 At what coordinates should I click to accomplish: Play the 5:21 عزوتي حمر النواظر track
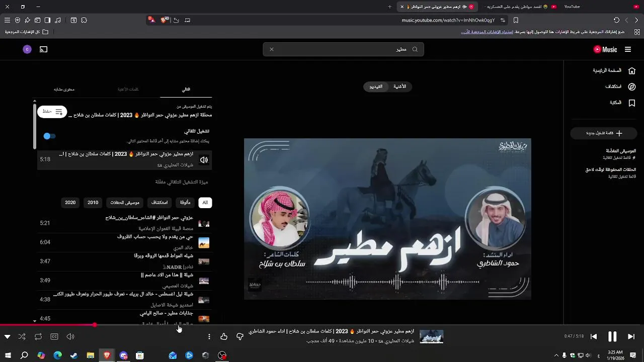pos(125,223)
